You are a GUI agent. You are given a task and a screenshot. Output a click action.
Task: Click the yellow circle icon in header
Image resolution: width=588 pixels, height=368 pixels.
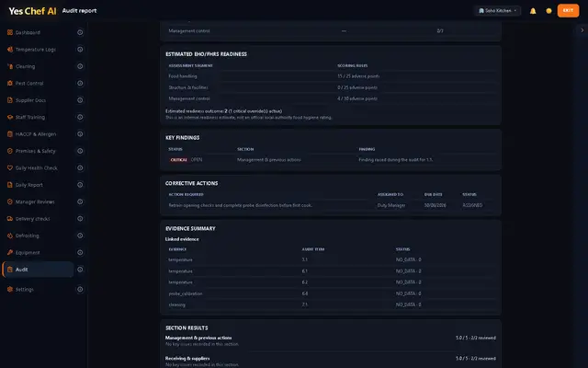pos(548,11)
